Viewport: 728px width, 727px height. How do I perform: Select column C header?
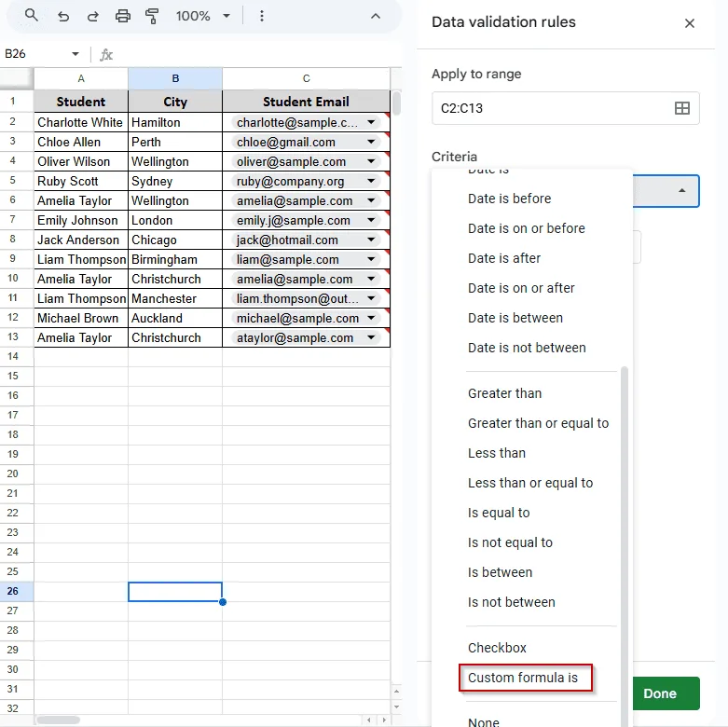pyautogui.click(x=306, y=78)
